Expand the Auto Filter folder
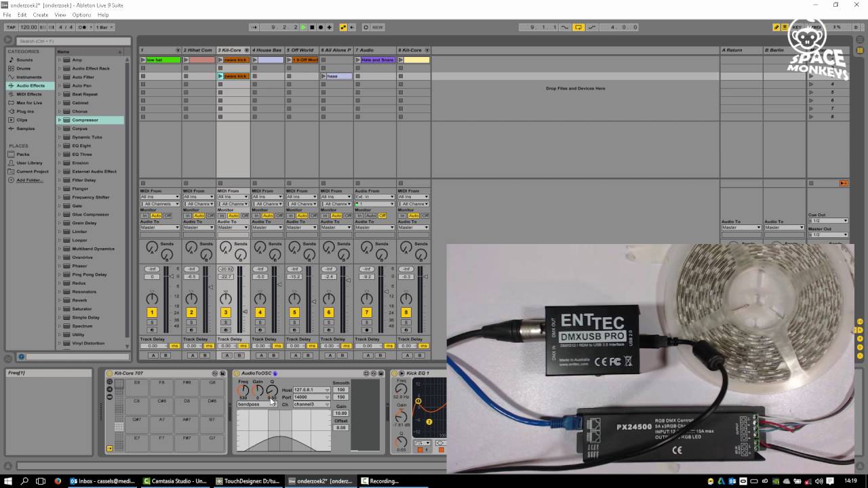The height and width of the screenshot is (488, 868). pos(59,77)
